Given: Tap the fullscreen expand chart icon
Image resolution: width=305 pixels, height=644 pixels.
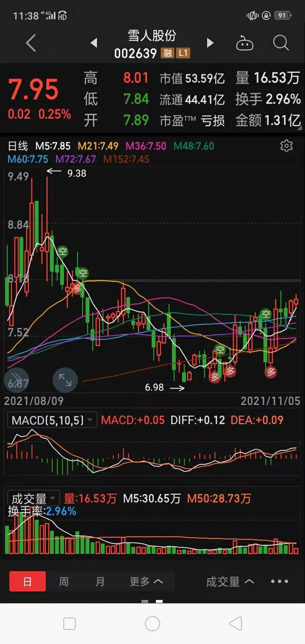Looking at the screenshot, I should tap(65, 380).
